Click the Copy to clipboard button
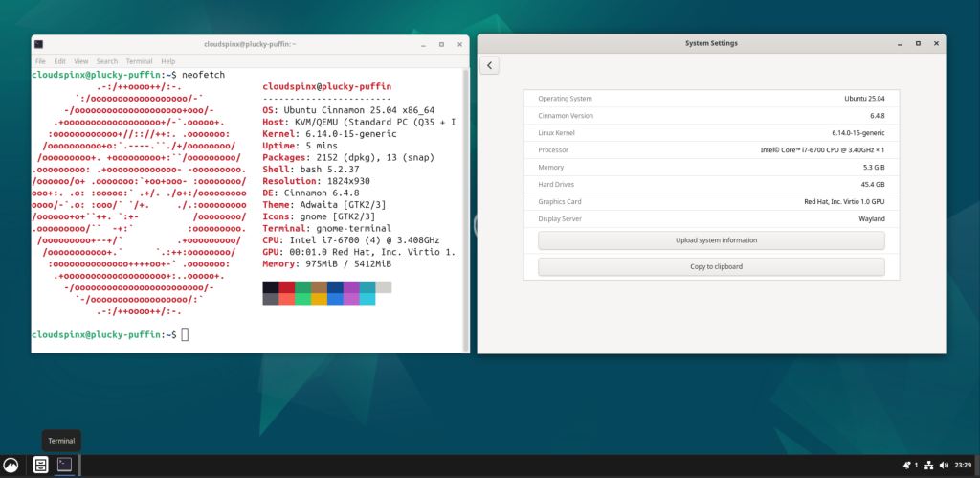Viewport: 980px width, 478px height. coord(711,266)
